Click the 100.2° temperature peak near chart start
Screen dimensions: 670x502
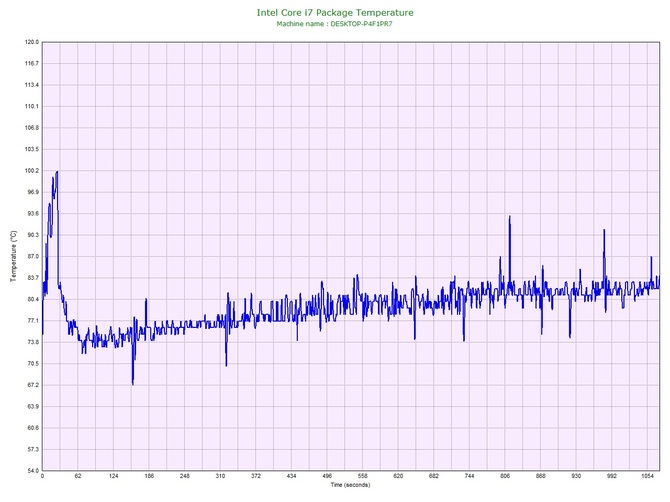click(56, 172)
